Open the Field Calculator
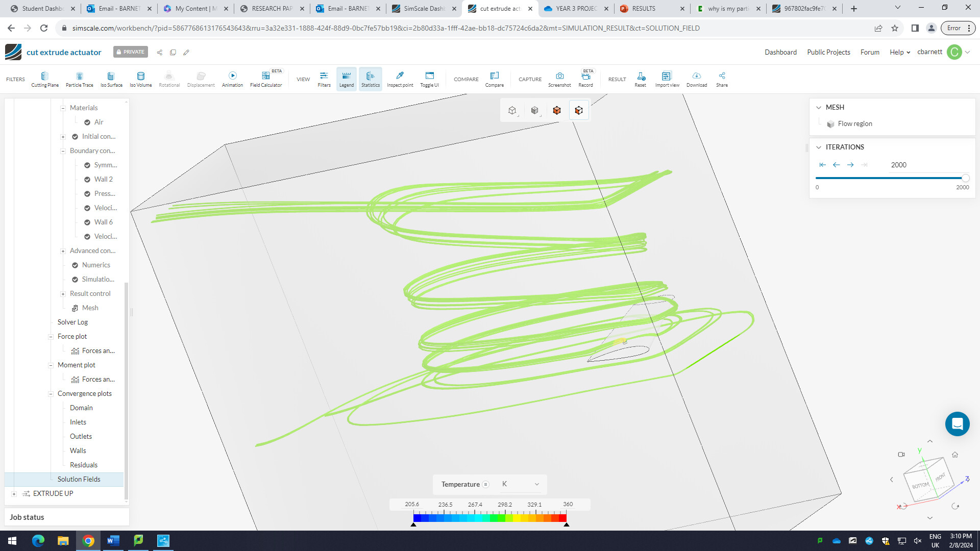Screen dimensions: 980x551 coord(266,78)
